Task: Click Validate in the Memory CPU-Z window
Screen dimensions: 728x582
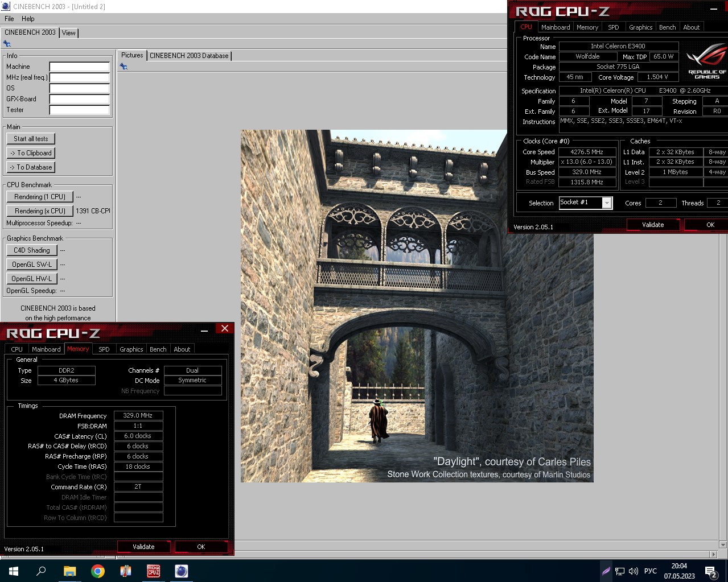Action: point(143,547)
